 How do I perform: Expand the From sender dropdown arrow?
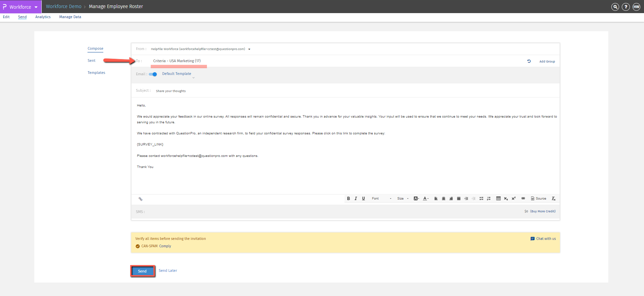pyautogui.click(x=249, y=49)
